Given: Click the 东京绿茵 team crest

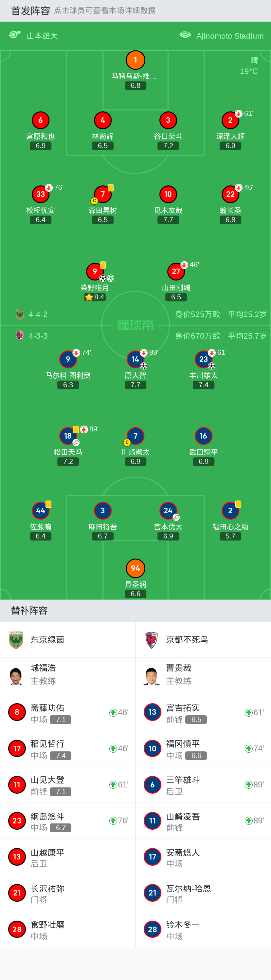Looking at the screenshot, I should click(16, 640).
